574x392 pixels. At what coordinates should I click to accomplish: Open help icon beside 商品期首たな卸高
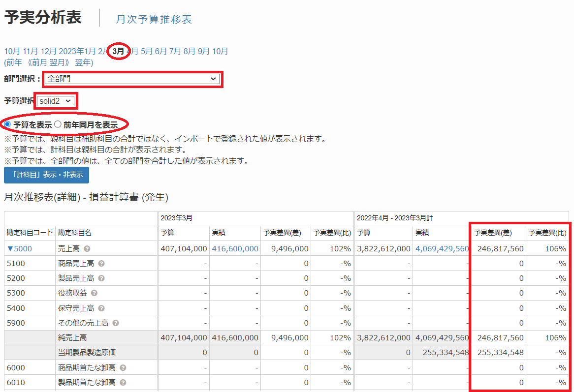click(x=123, y=367)
